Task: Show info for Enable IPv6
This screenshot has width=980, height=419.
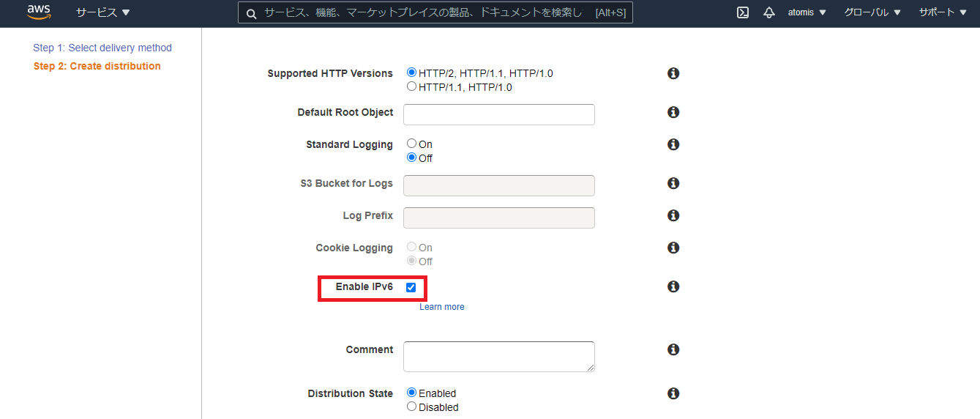Action: tap(673, 286)
